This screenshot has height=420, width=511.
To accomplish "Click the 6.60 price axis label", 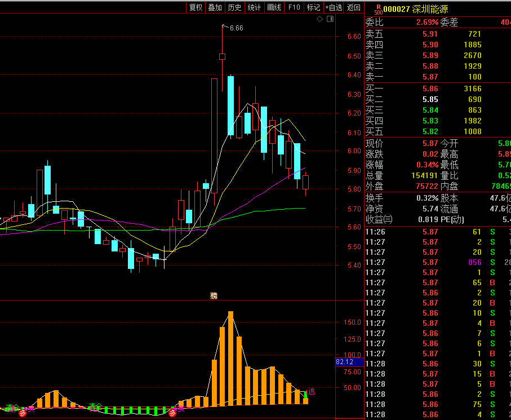I will [354, 37].
